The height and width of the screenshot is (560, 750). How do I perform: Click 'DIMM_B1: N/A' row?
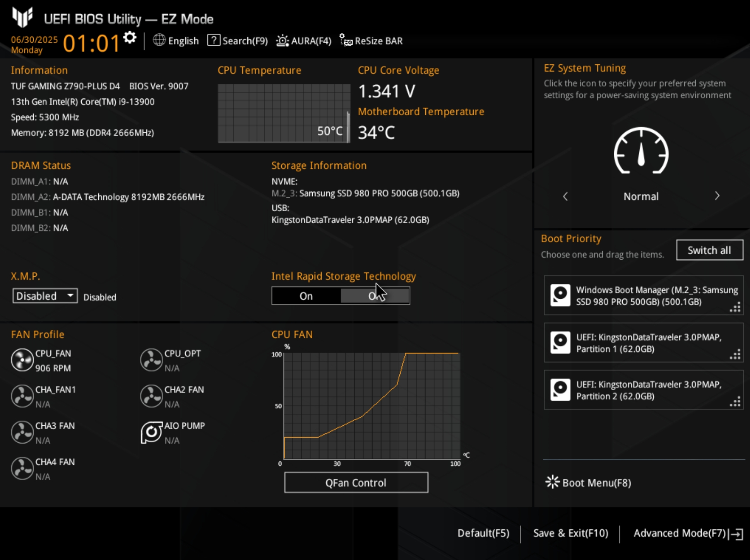point(39,212)
